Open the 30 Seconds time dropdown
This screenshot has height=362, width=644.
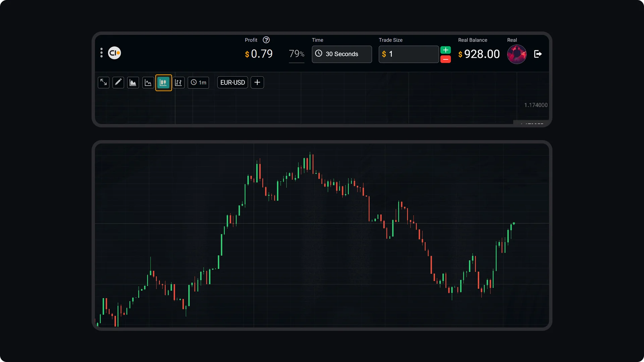pos(341,54)
